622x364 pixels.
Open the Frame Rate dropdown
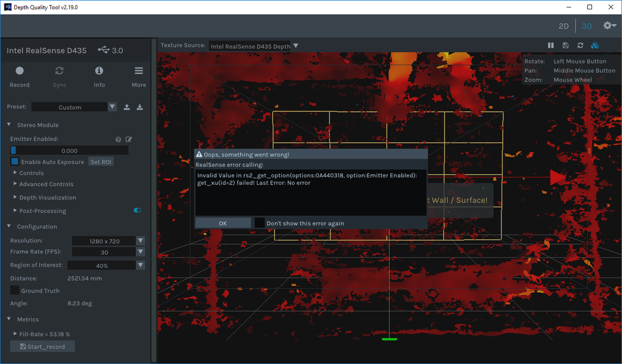141,252
